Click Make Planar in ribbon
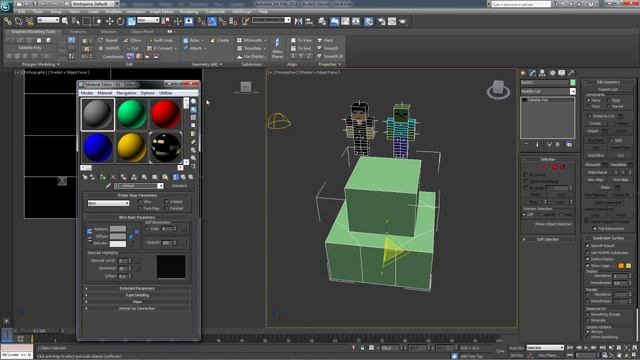 click(x=277, y=48)
